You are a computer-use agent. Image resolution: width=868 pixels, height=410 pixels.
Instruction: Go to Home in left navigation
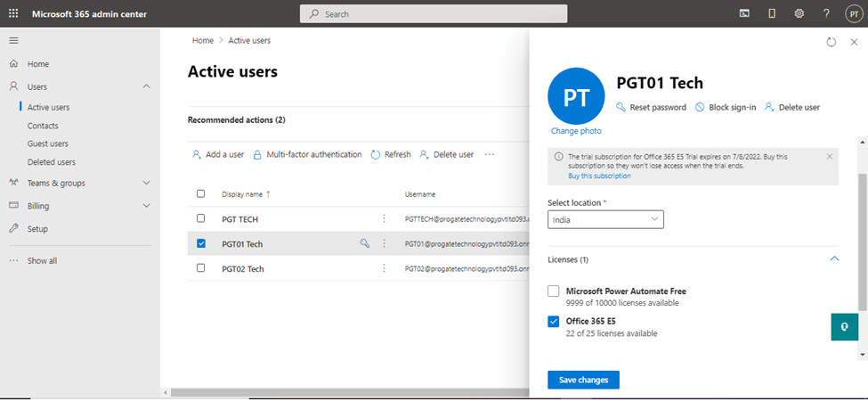coord(37,64)
